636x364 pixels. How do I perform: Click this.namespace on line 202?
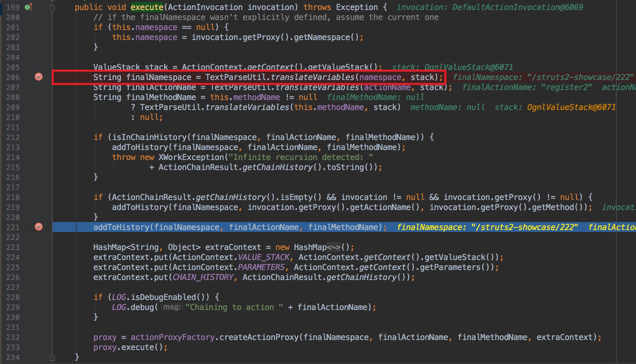point(145,37)
